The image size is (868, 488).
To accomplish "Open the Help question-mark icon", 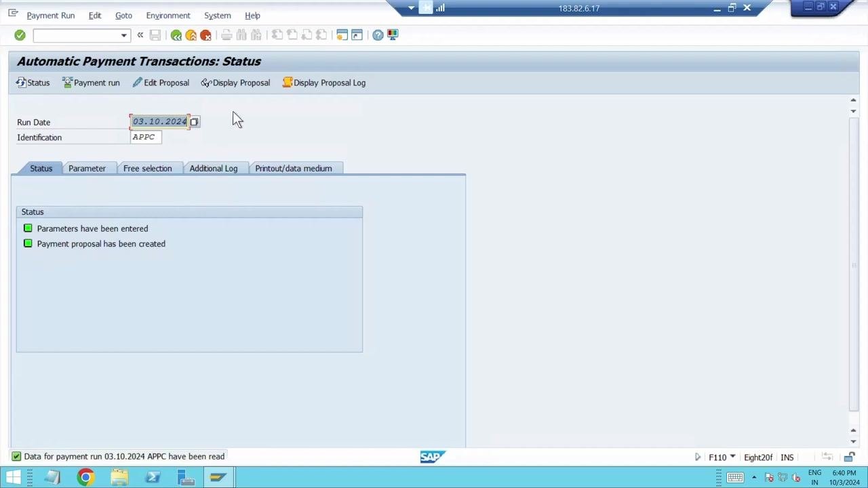I will [x=378, y=35].
